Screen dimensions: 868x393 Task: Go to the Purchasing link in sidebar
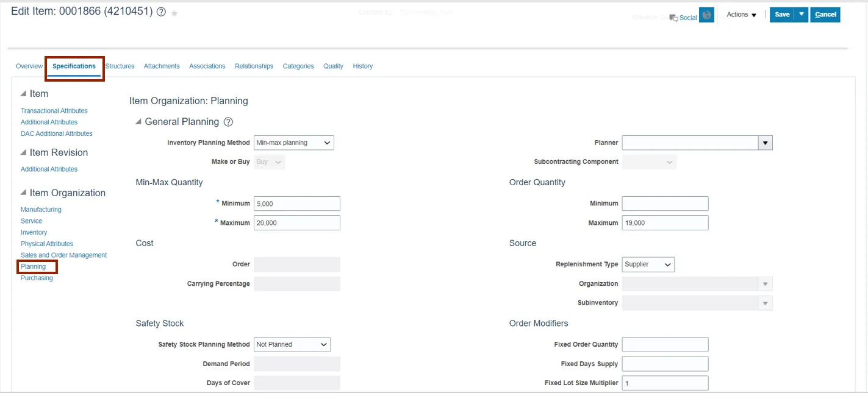tap(37, 278)
